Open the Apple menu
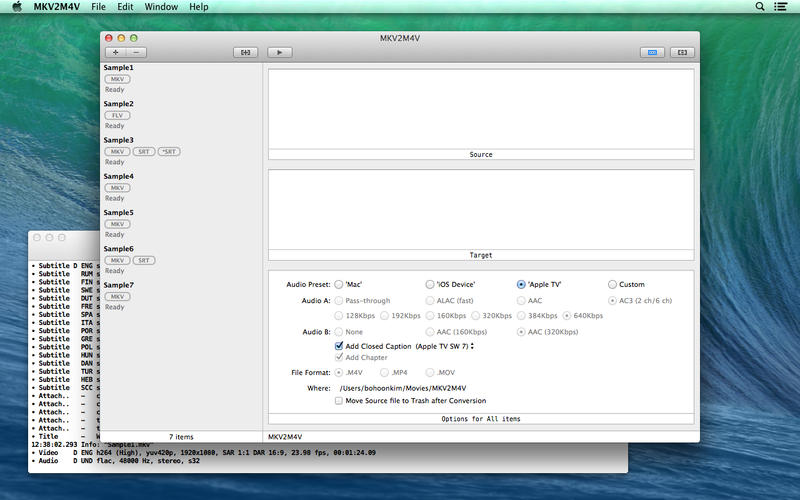Screen dimensions: 800x500 (17, 7)
